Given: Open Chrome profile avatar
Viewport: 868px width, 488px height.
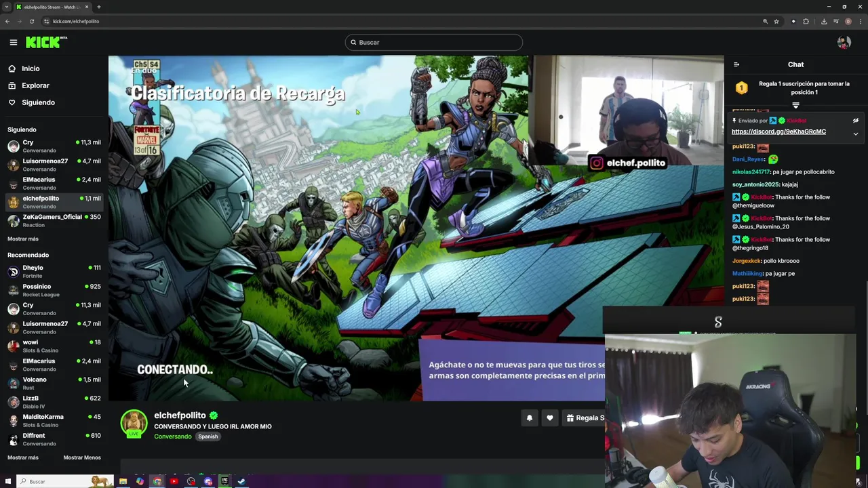Looking at the screenshot, I should coord(848,21).
